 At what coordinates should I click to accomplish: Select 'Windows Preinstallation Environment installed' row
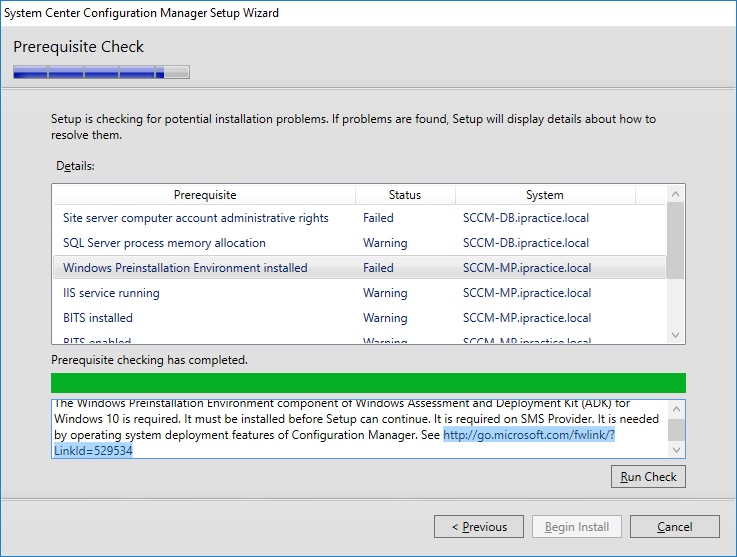360,268
